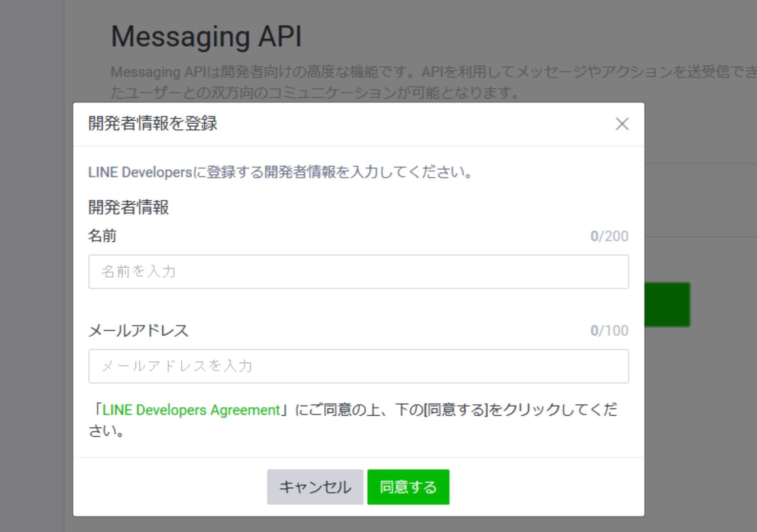This screenshot has height=532, width=757.
Task: Click the green button behind the dialog
Action: click(667, 304)
